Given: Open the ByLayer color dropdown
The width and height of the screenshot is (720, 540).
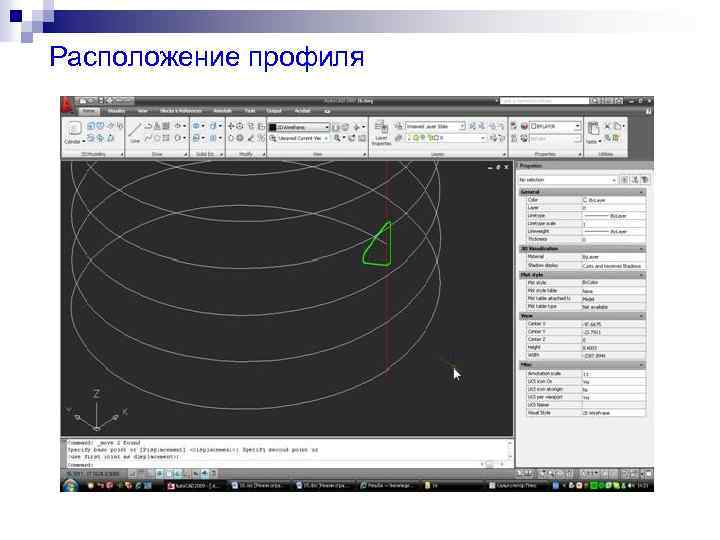Looking at the screenshot, I should pyautogui.click(x=556, y=126).
